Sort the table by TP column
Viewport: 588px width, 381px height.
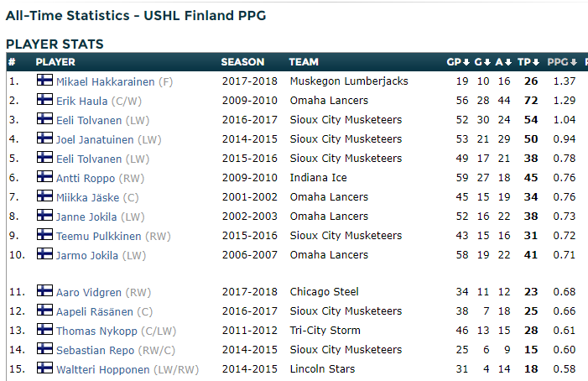pos(528,62)
